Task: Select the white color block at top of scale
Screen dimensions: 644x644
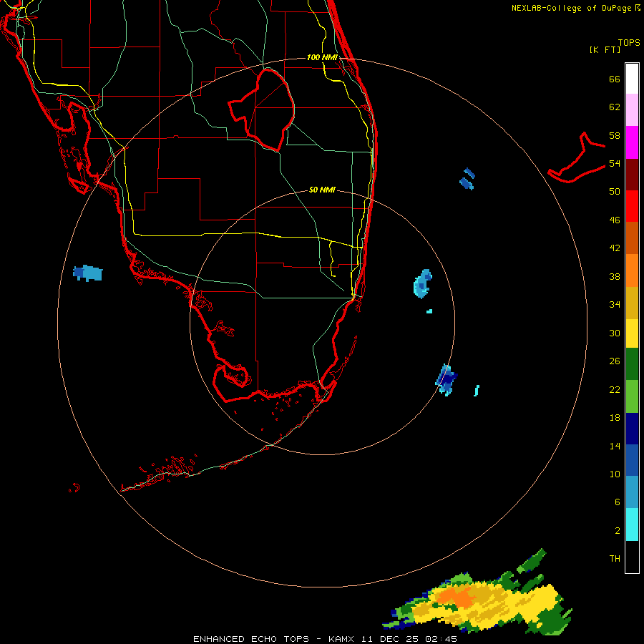Action: [632, 79]
